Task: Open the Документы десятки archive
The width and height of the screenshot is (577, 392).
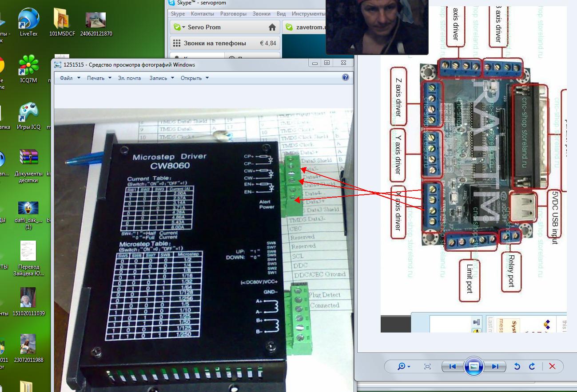Action: pos(29,165)
